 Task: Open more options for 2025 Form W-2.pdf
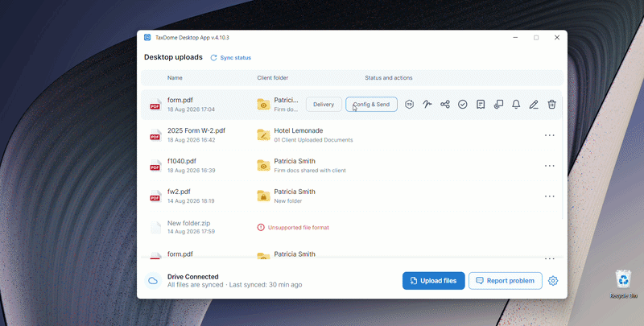point(550,135)
